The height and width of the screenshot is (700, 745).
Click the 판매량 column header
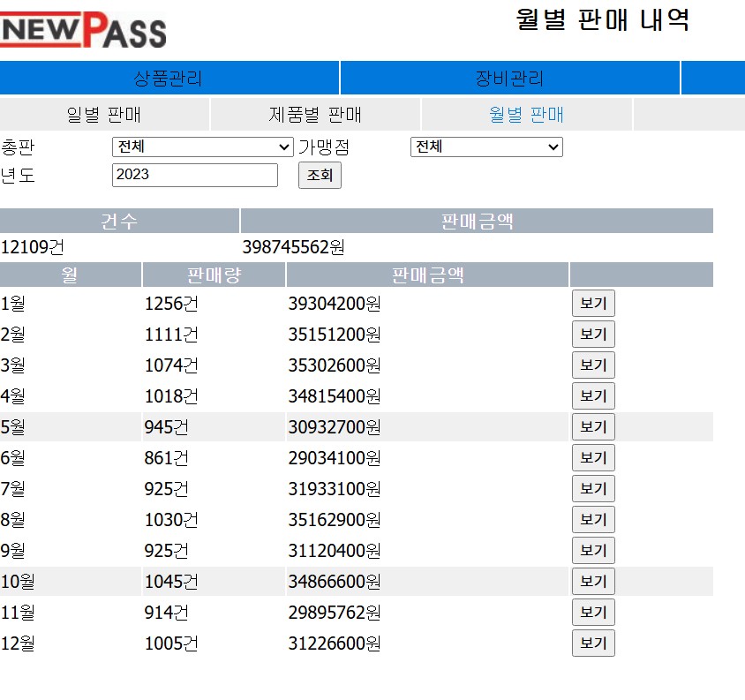click(214, 275)
